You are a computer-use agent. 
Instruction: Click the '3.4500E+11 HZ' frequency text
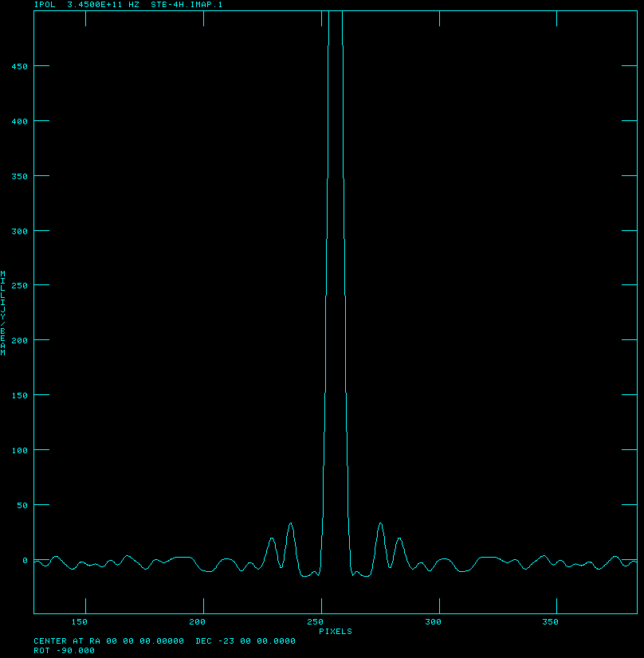click(103, 5)
